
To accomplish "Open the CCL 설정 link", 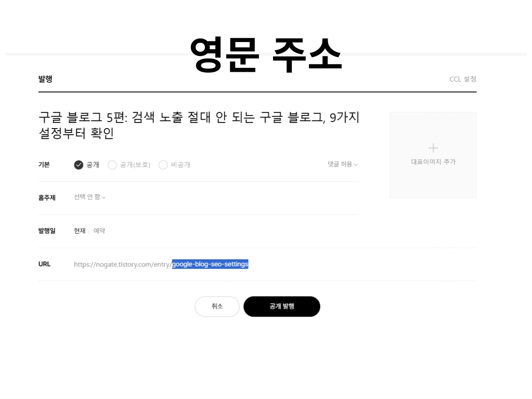I will click(463, 79).
